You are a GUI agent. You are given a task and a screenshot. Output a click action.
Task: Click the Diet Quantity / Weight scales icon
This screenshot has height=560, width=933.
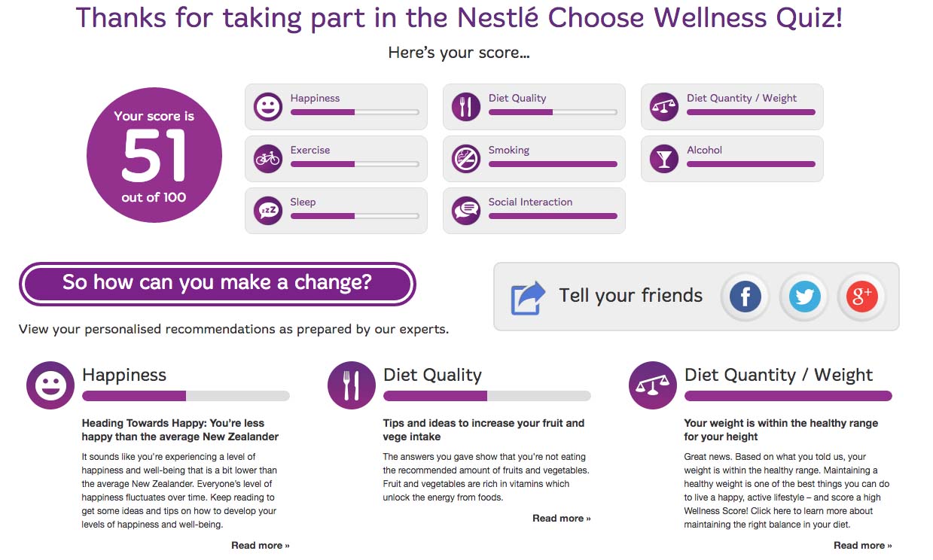tap(663, 106)
